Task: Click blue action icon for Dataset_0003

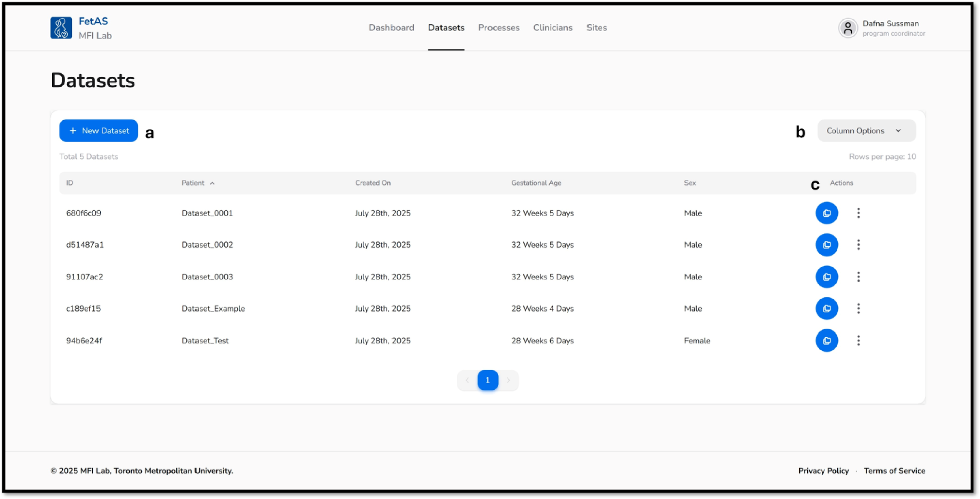Action: tap(826, 277)
